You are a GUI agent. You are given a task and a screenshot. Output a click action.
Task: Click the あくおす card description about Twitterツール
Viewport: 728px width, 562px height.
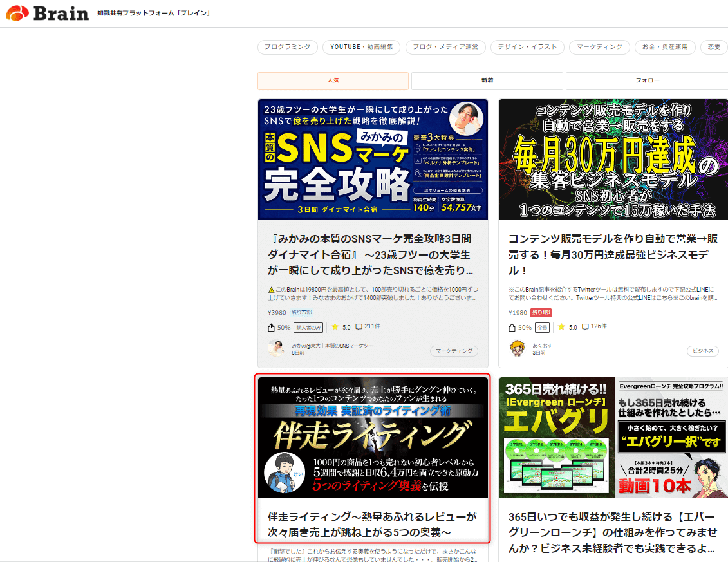click(x=613, y=294)
